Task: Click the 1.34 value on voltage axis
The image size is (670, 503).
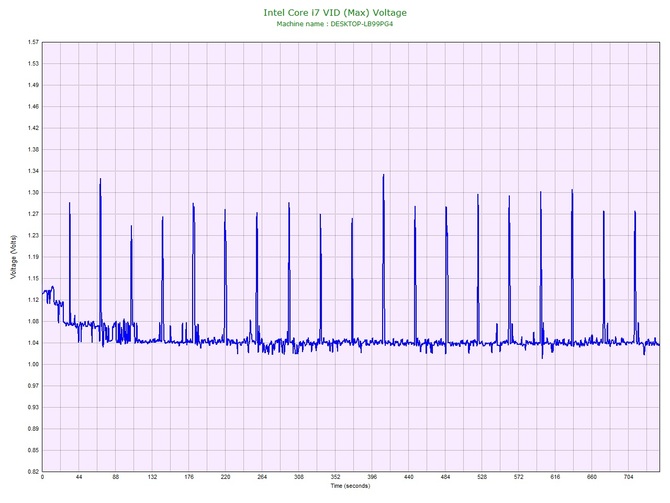Action: click(33, 171)
